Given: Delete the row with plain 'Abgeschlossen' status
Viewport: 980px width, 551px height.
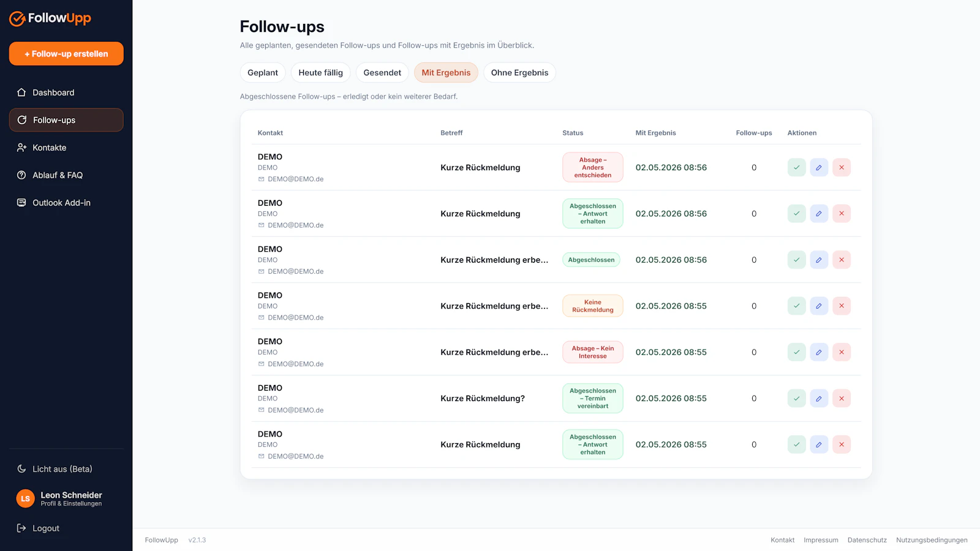Looking at the screenshot, I should coord(842,260).
